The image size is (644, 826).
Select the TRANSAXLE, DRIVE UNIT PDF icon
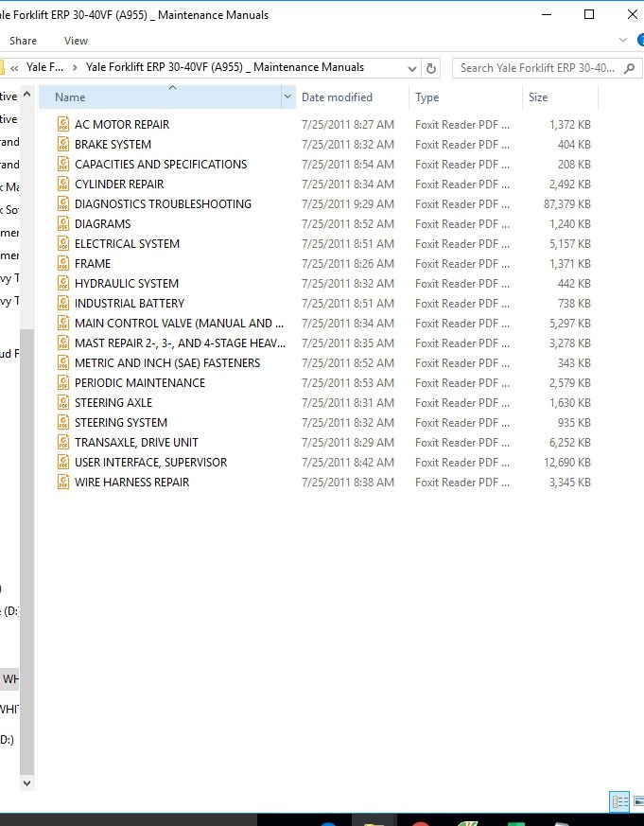point(63,443)
